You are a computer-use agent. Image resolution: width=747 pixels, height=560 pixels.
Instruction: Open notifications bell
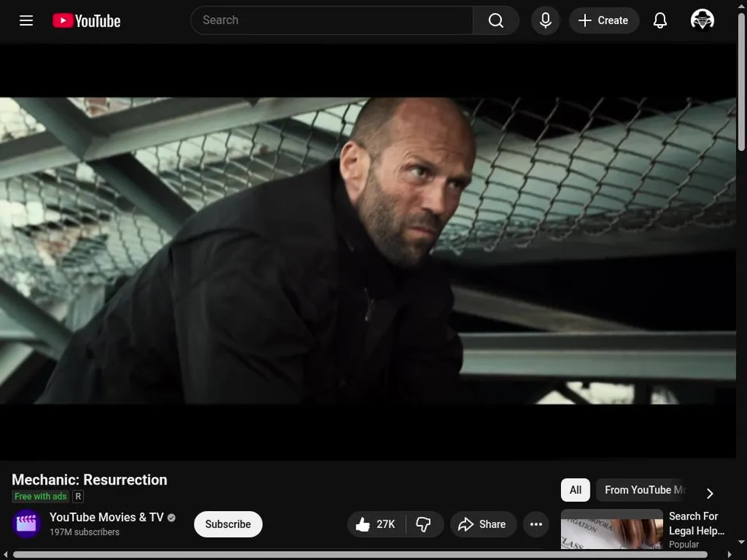click(x=660, y=20)
